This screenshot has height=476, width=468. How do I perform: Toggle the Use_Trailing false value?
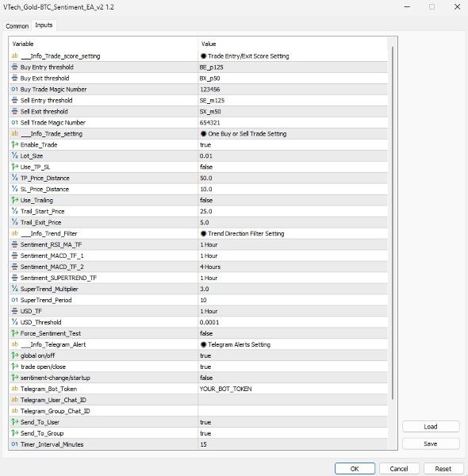293,201
